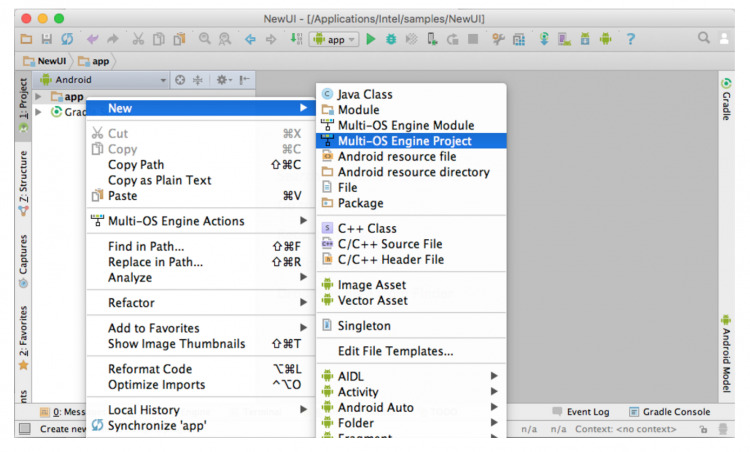750x452 pixels.
Task: Choose Edit File Templates
Action: coord(411,351)
